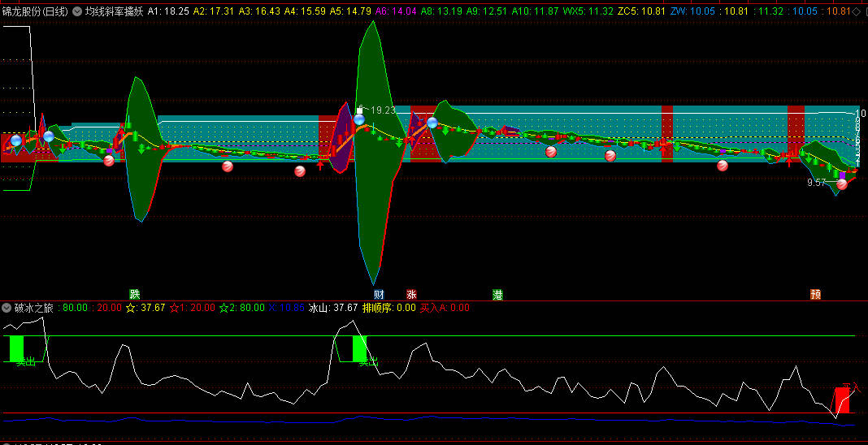Click the A5: 14.79 value

[x=350, y=11]
